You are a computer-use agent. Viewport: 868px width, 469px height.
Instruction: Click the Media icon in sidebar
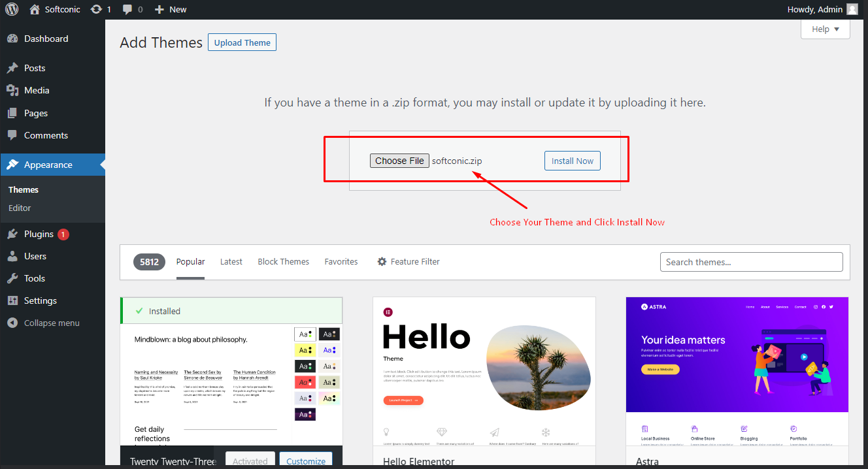tap(12, 90)
